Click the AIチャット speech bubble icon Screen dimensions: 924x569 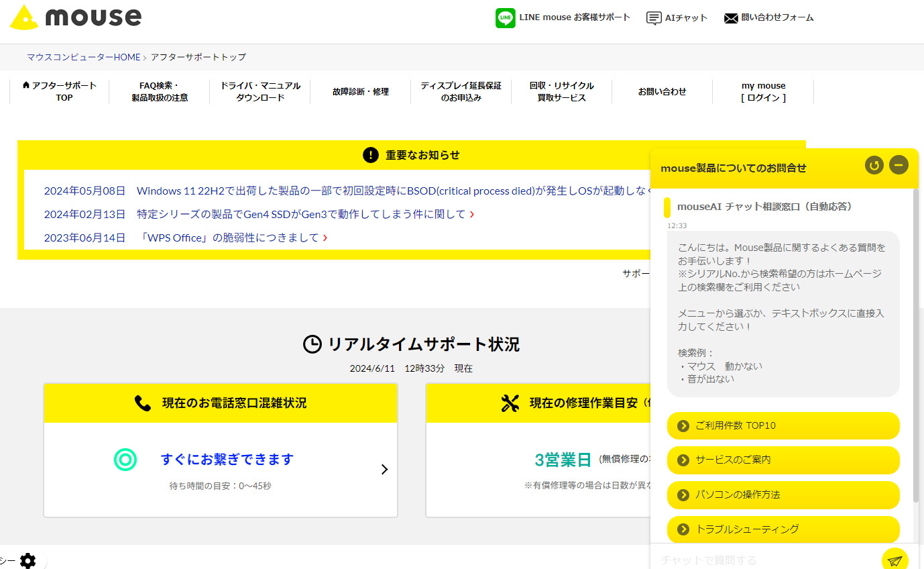pos(652,18)
